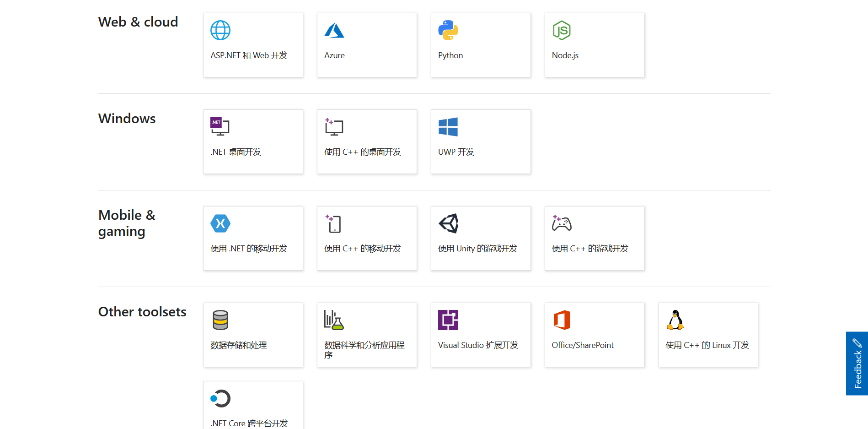Open the Python workload link
868x429 pixels.
point(481,45)
